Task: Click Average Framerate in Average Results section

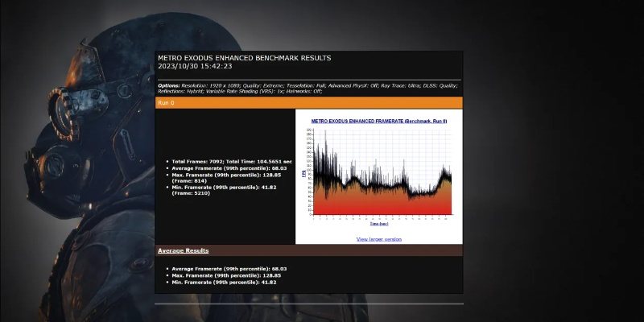Action: point(229,268)
